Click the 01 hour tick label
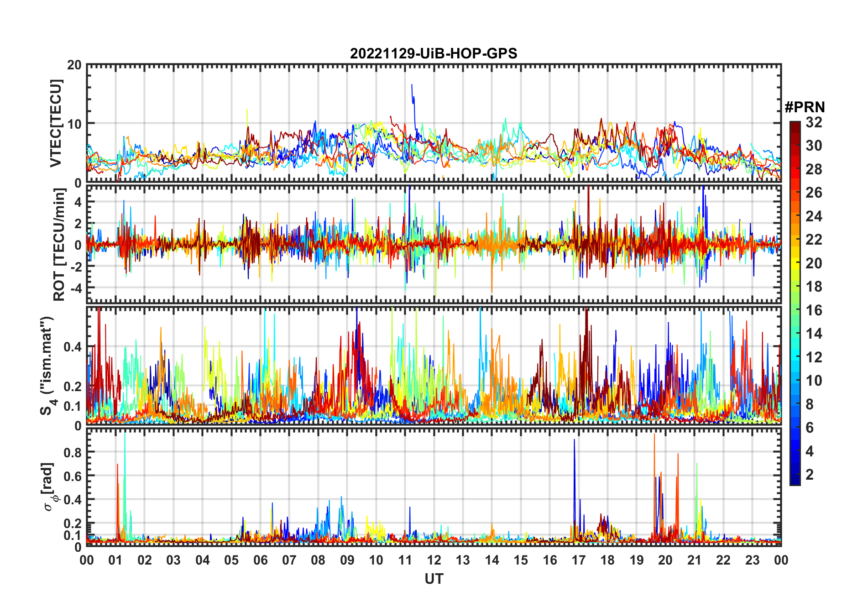This screenshot has width=868, height=607. pos(116,560)
